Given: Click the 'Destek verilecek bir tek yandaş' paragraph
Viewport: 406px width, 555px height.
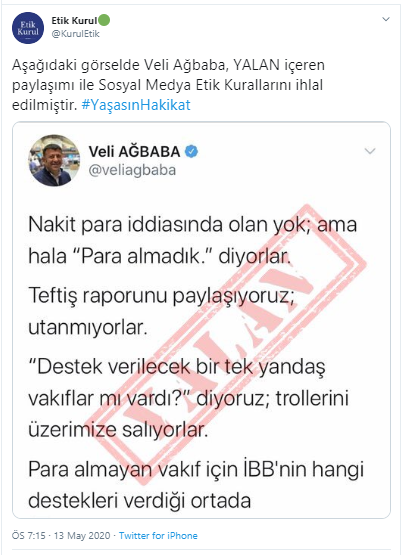Looking at the screenshot, I should 188,398.
